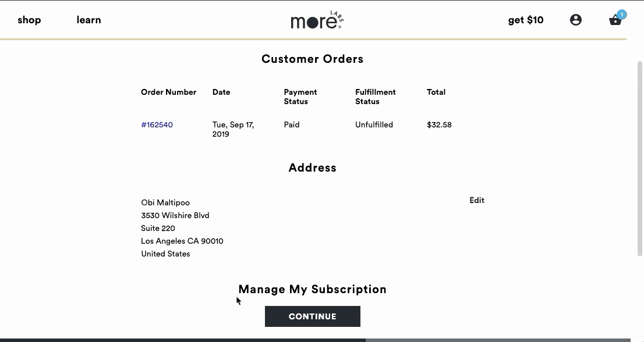Open the account profile icon
This screenshot has width=644, height=342.
[x=575, y=20]
